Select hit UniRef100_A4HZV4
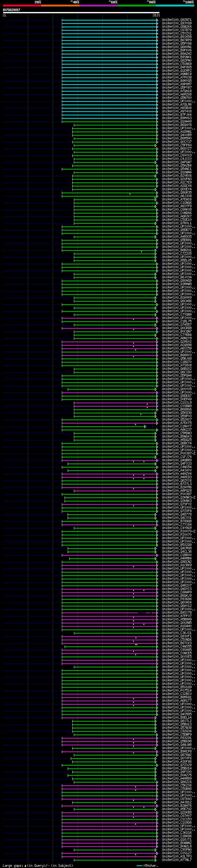The width and height of the screenshot is (197, 868). 176,474
